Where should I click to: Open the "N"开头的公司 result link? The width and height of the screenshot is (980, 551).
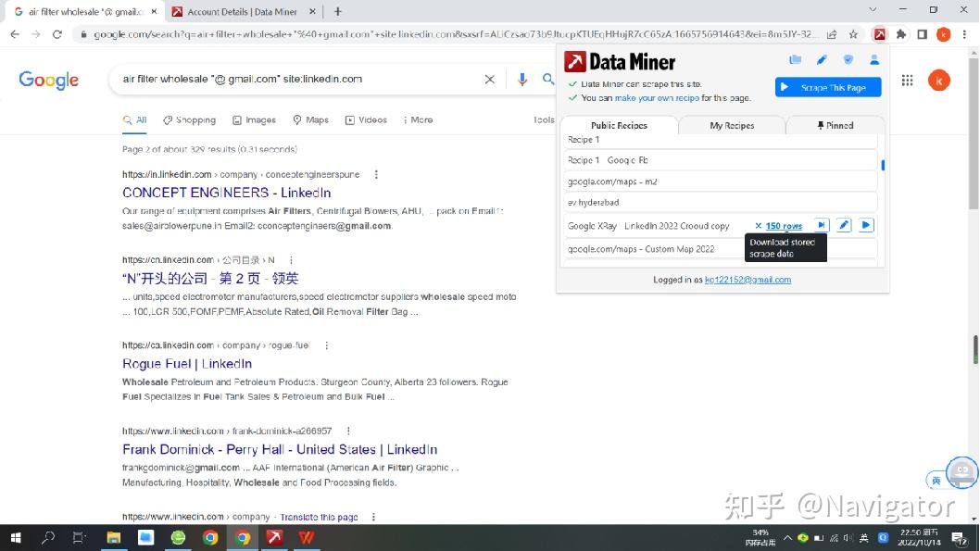tap(210, 278)
